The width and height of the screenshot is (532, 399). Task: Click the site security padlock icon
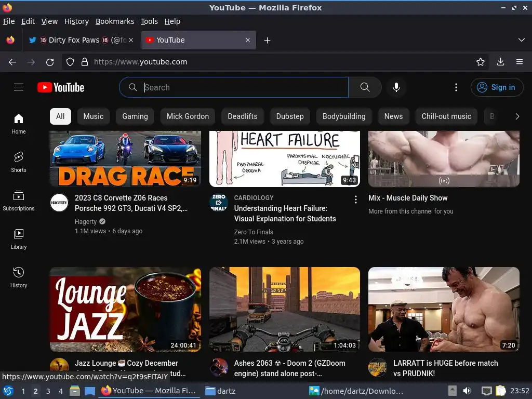point(85,62)
